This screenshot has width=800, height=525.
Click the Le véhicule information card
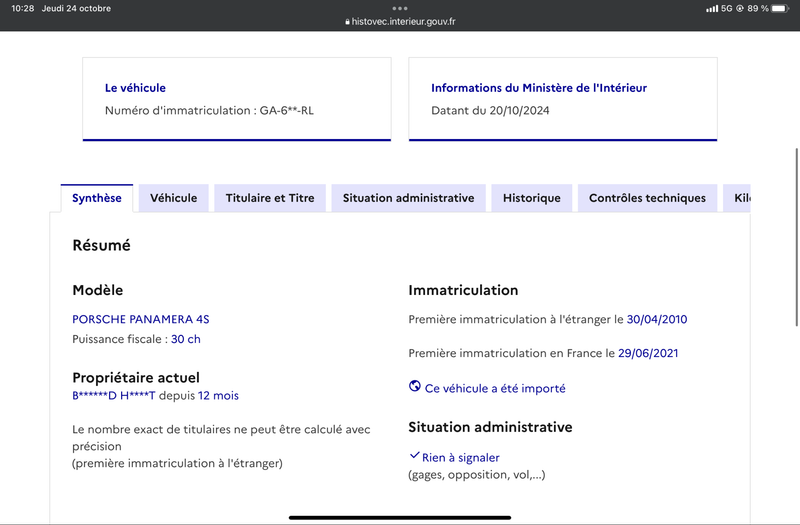click(237, 99)
